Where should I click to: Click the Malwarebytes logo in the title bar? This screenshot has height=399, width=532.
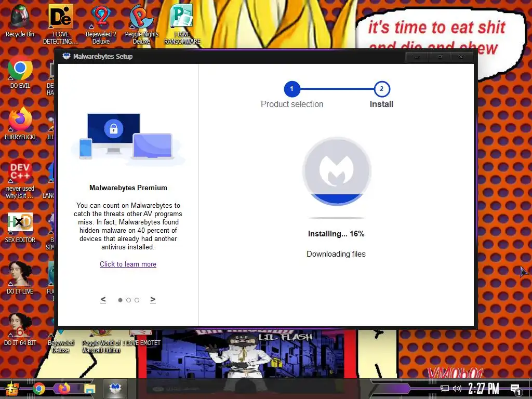66,56
